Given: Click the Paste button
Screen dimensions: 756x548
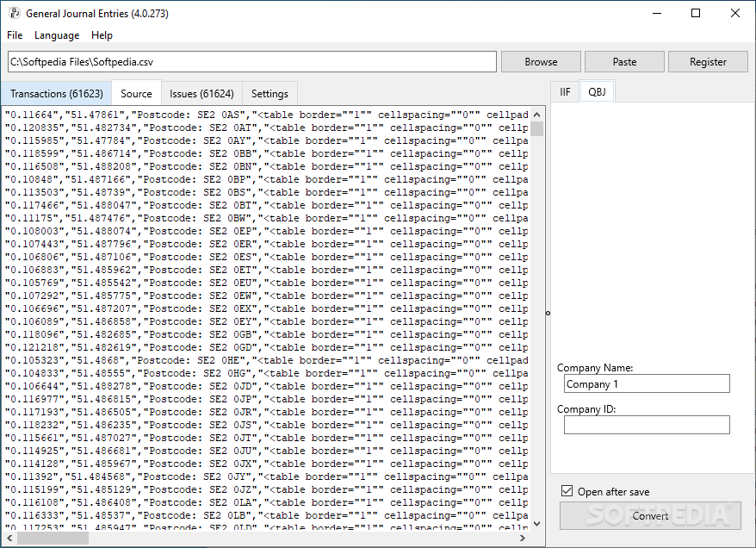Looking at the screenshot, I should click(x=624, y=62).
